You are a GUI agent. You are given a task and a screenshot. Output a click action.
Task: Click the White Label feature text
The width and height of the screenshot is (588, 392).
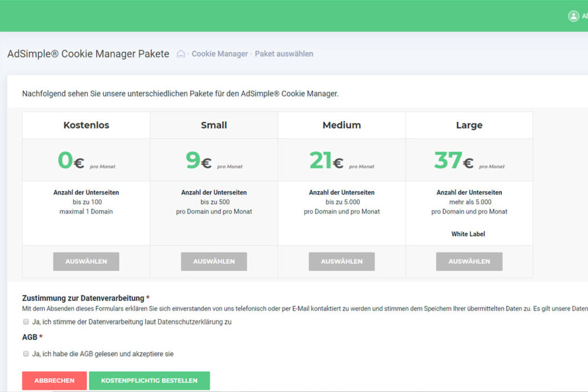click(468, 234)
